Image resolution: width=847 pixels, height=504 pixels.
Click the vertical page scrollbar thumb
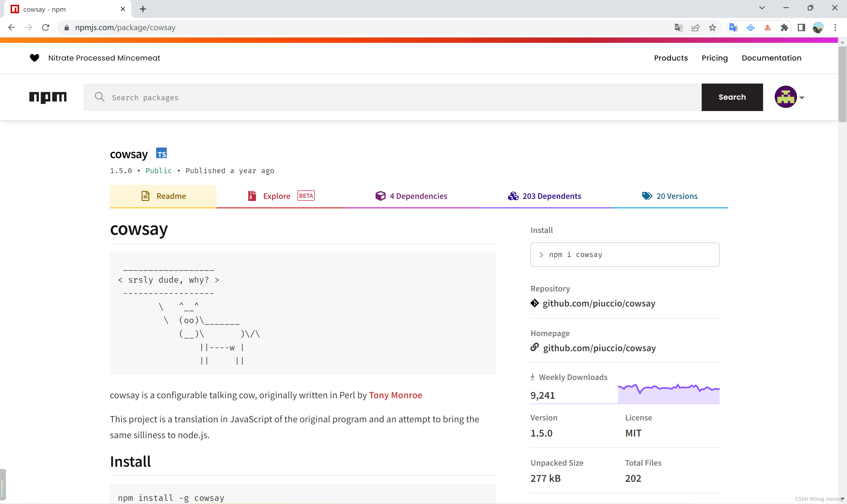[x=842, y=84]
